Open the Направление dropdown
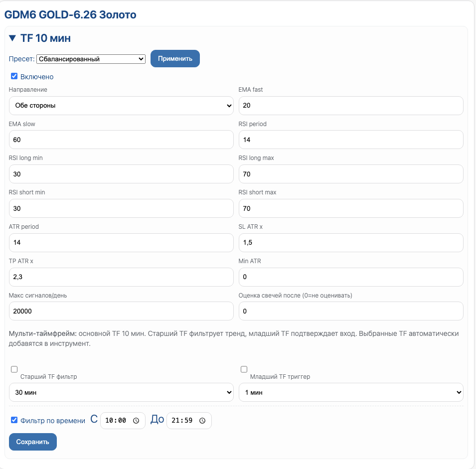Image resolution: width=476 pixels, height=469 pixels. [x=121, y=106]
